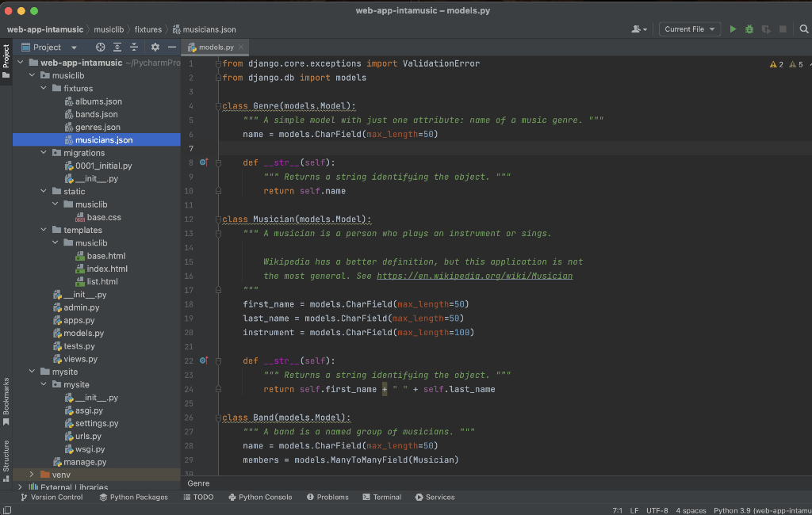Open Search Everywhere magnifying glass

[803, 29]
